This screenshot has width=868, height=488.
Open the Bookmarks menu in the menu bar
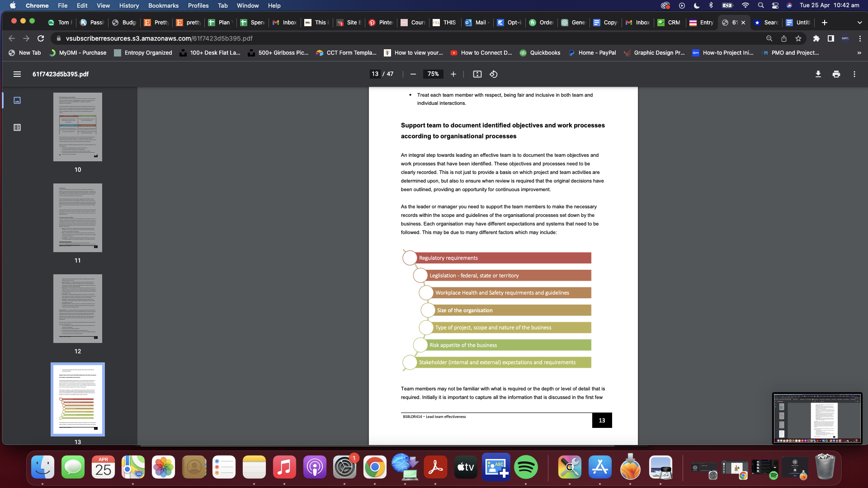163,5
